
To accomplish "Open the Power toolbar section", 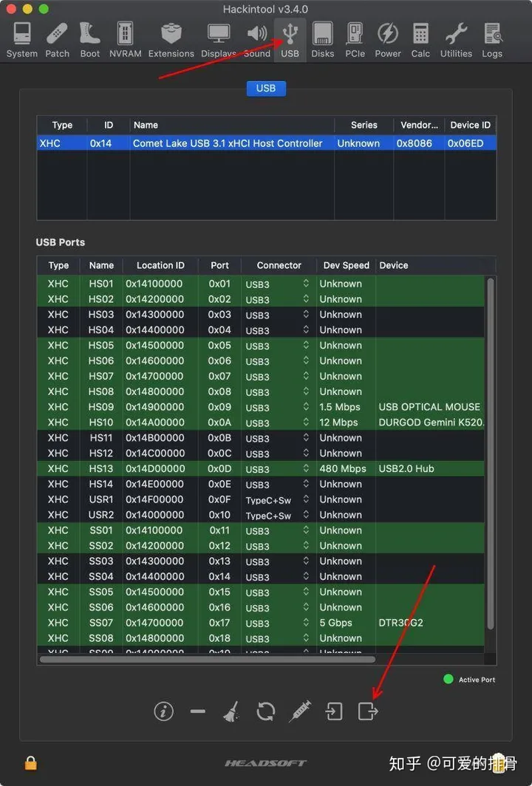I will (388, 41).
